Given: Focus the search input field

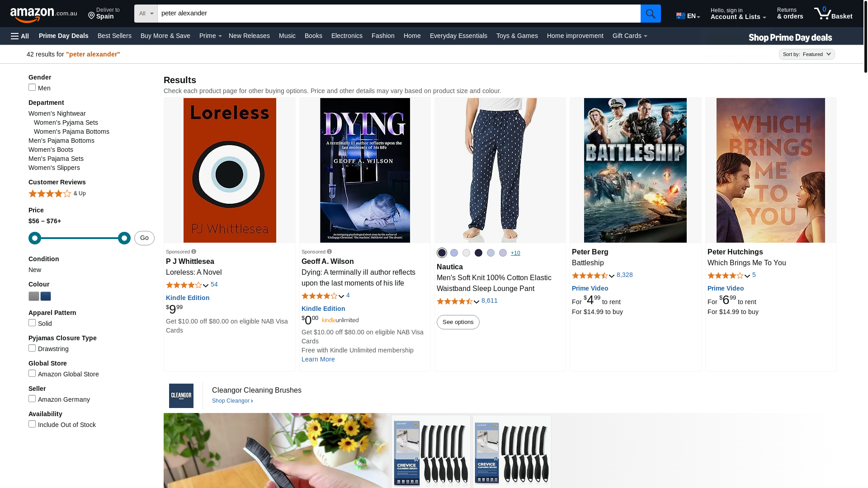Looking at the screenshot, I should click(x=399, y=14).
